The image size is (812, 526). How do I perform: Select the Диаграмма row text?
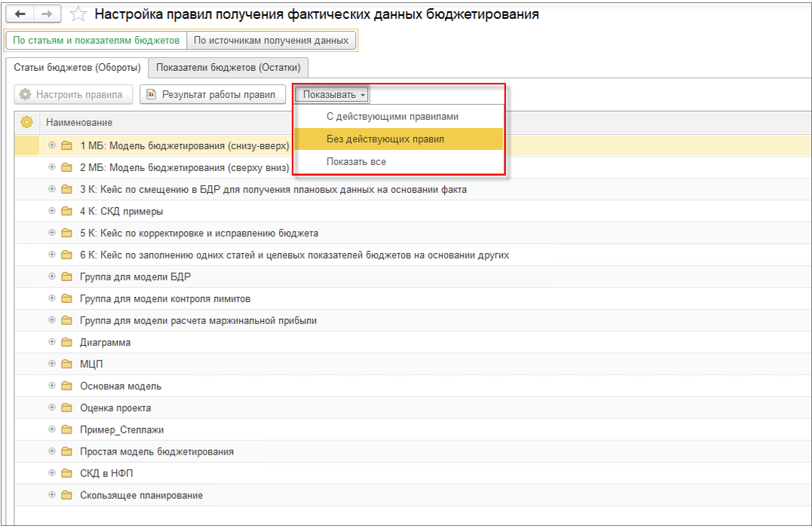(x=105, y=342)
